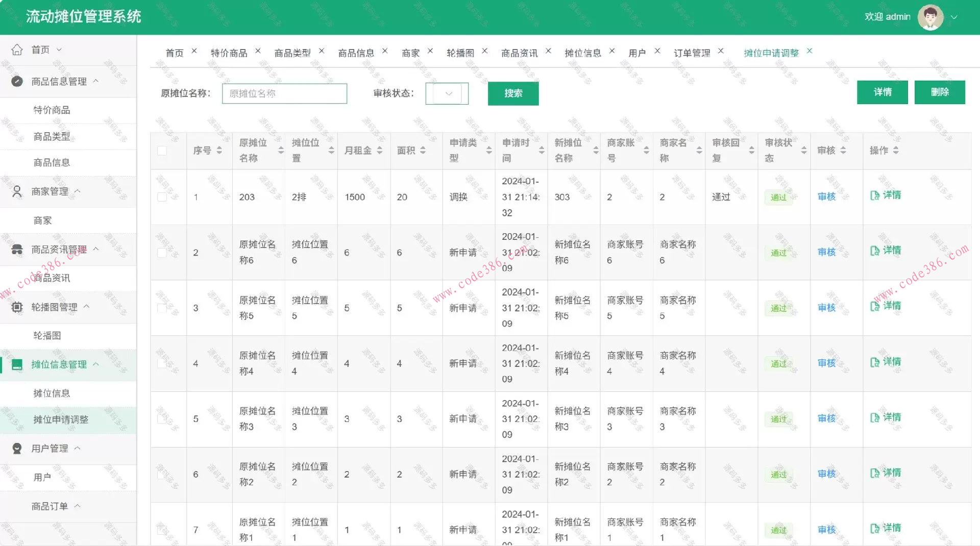Screen dimensions: 980x546
Task: Check the checkbox of row 1
Action: 162,197
